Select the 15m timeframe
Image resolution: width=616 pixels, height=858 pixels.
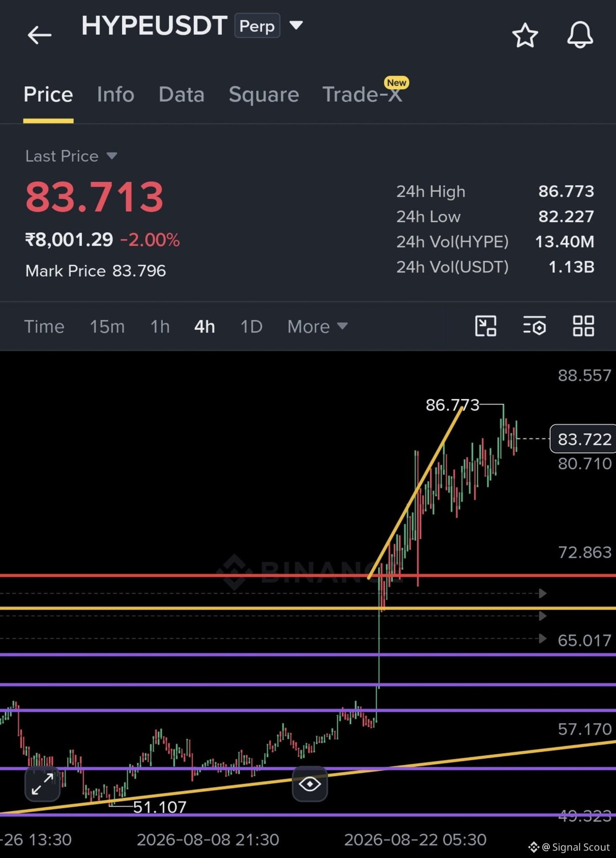pos(107,326)
